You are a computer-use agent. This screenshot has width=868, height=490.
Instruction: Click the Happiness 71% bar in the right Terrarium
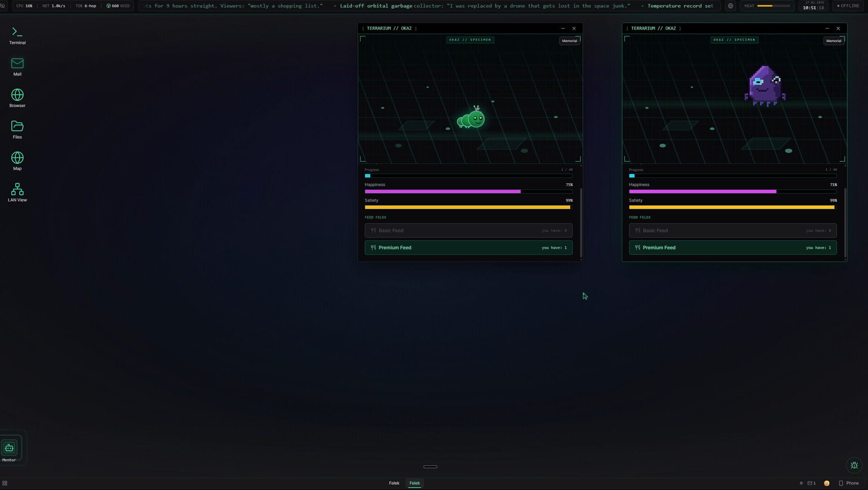pos(732,191)
